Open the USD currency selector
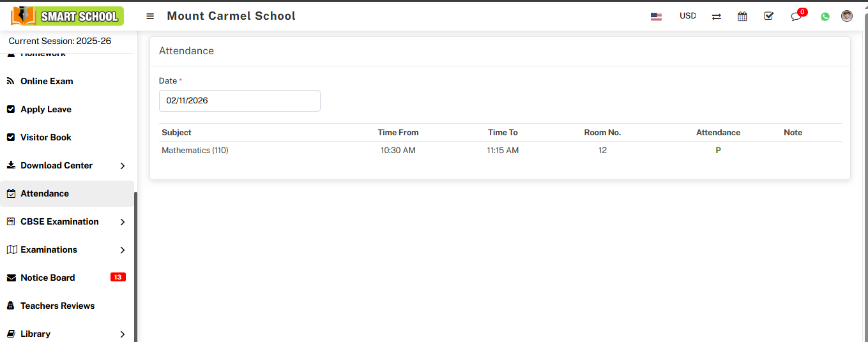Screen dimensions: 868x342 pos(688,16)
